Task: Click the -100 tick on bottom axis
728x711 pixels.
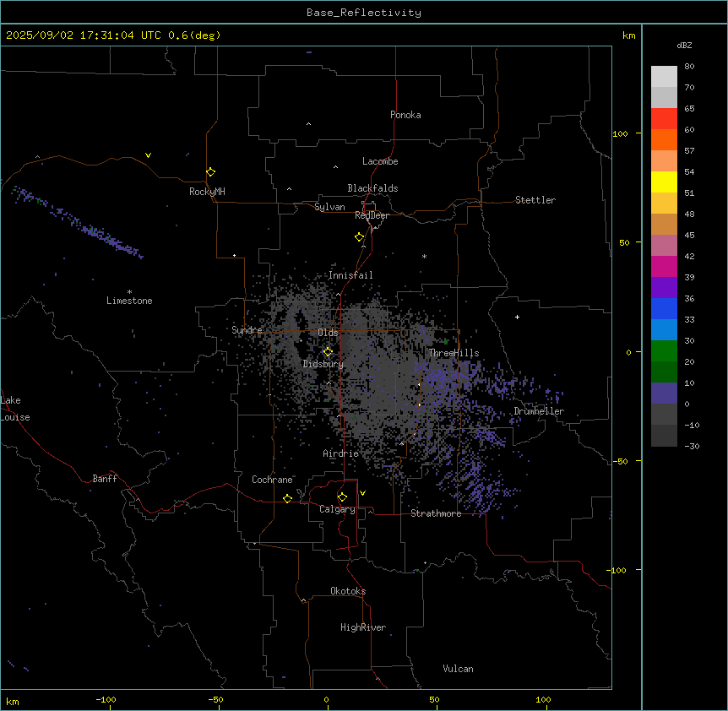Action: pos(106,699)
